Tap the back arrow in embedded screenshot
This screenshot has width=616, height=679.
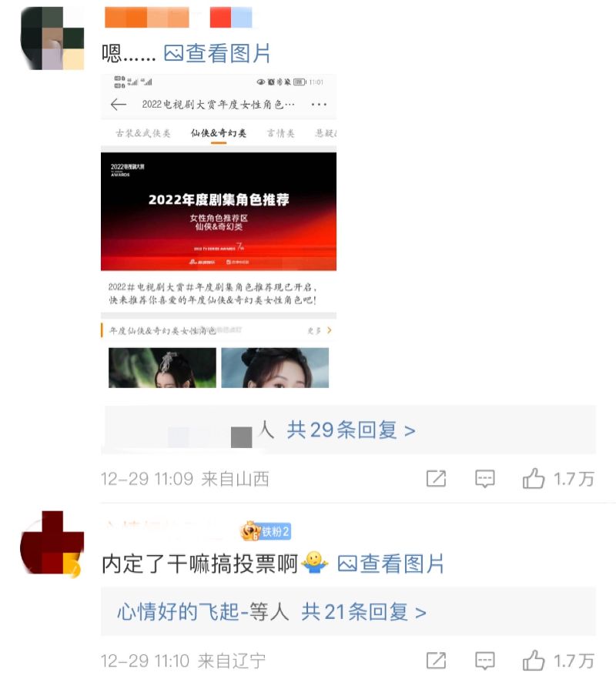pos(119,105)
